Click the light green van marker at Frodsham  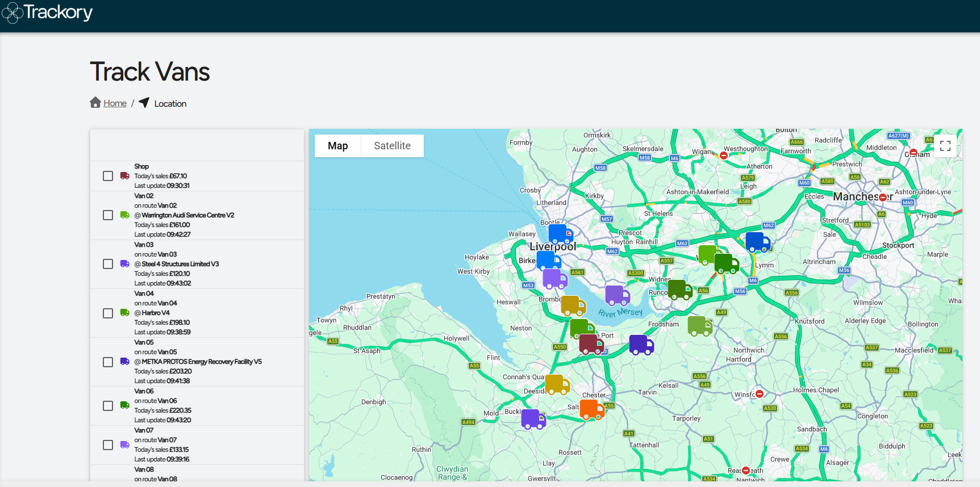point(700,326)
